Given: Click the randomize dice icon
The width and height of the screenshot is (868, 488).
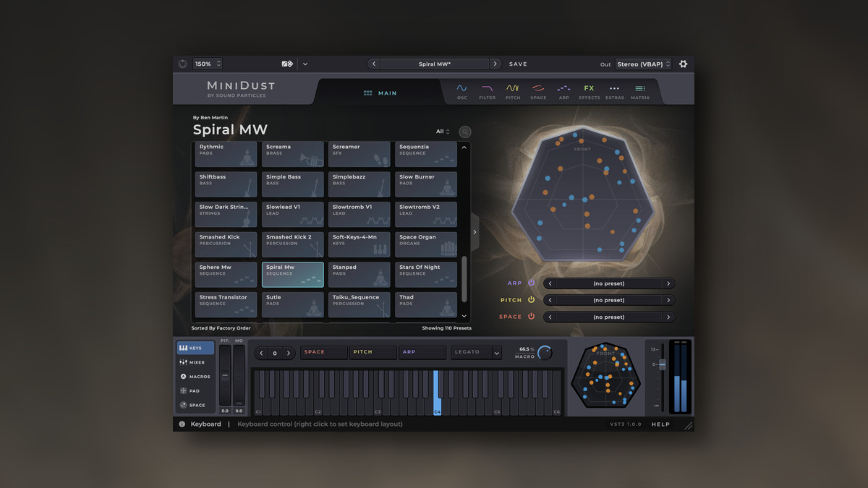Looking at the screenshot, I should coord(287,64).
